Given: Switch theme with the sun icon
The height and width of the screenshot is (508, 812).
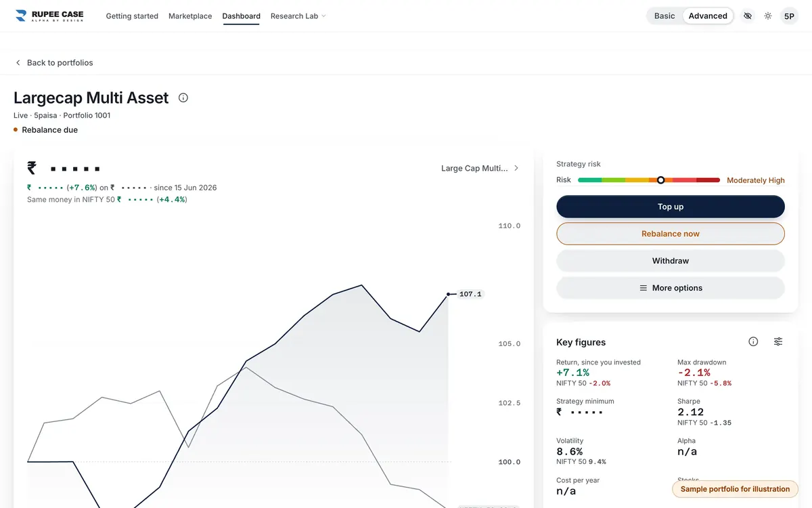Looking at the screenshot, I should [768, 16].
